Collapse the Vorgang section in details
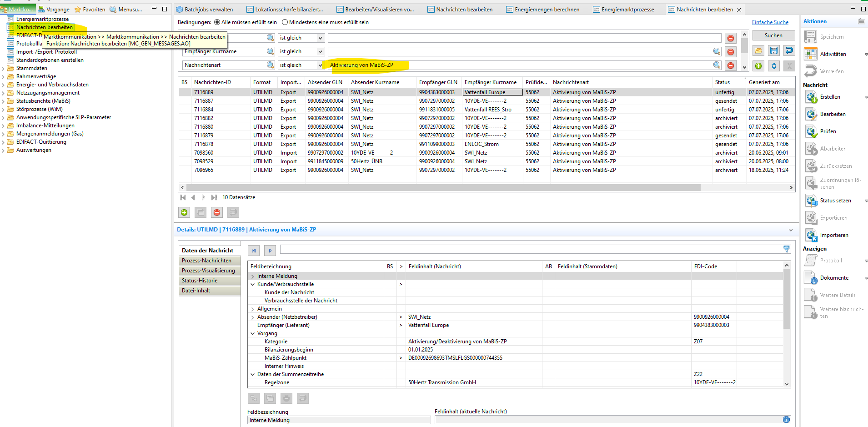This screenshot has width=868, height=427. [x=253, y=334]
